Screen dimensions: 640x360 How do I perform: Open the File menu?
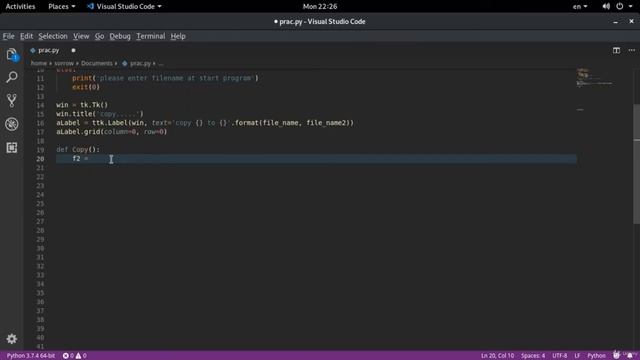pyautogui.click(x=8, y=36)
